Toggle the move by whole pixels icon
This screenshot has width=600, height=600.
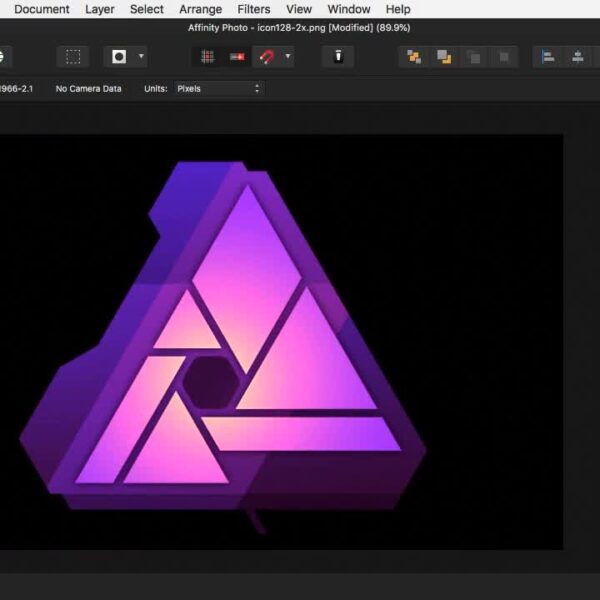[x=238, y=57]
